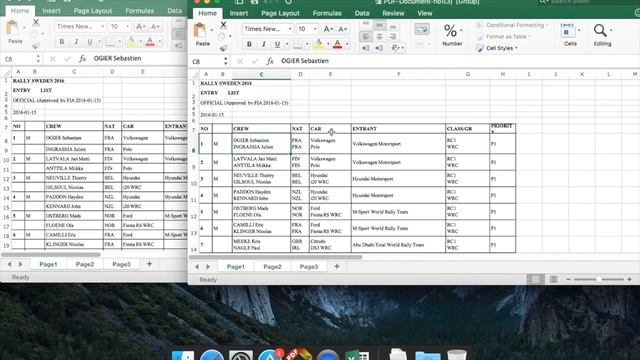Apply fill color bucket in front window
The width and height of the screenshot is (640, 360).
318,44
